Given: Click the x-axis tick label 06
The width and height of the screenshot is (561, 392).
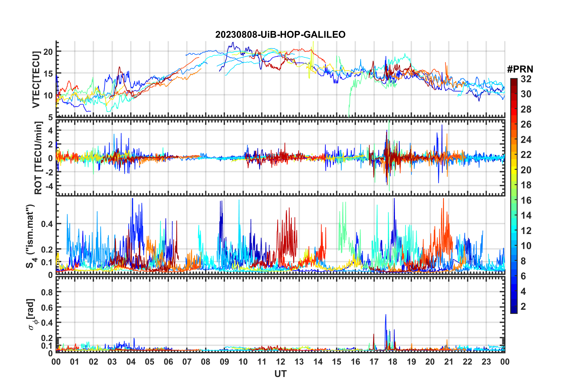Looking at the screenshot, I should [x=168, y=362].
